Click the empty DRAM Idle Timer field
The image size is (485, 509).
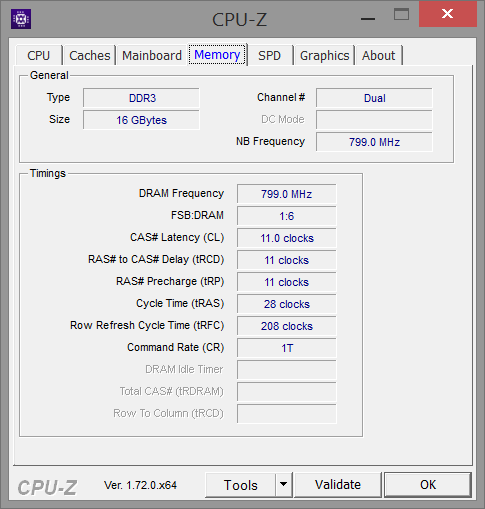(287, 370)
